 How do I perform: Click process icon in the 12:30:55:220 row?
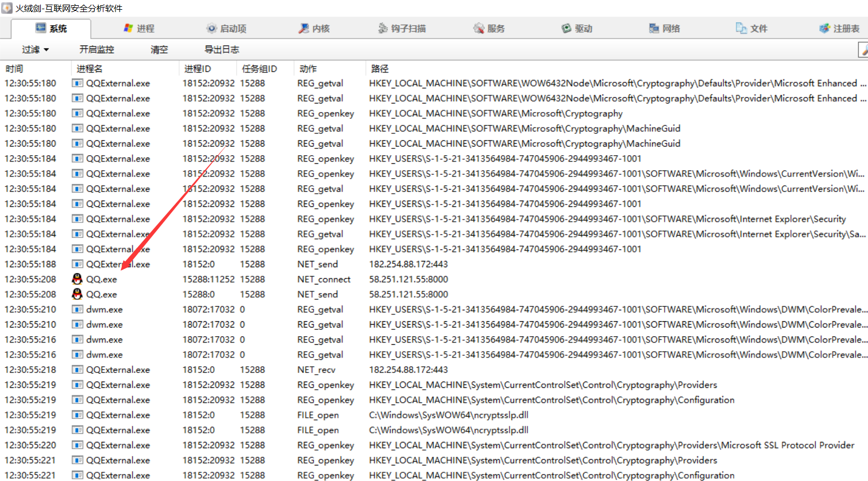click(77, 445)
